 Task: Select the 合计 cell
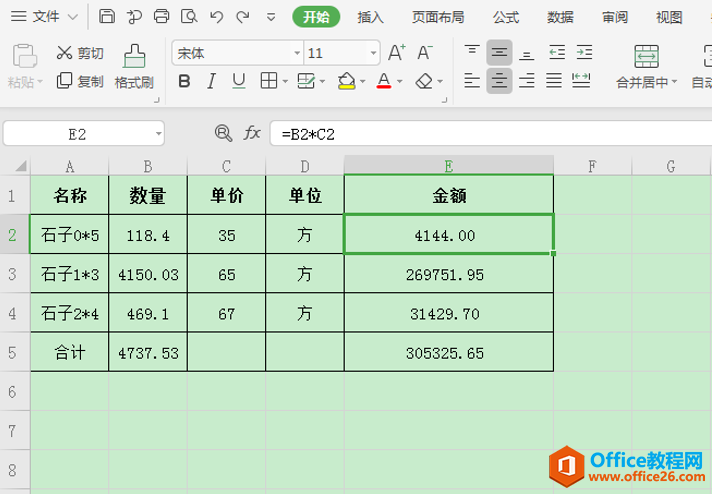(x=69, y=352)
